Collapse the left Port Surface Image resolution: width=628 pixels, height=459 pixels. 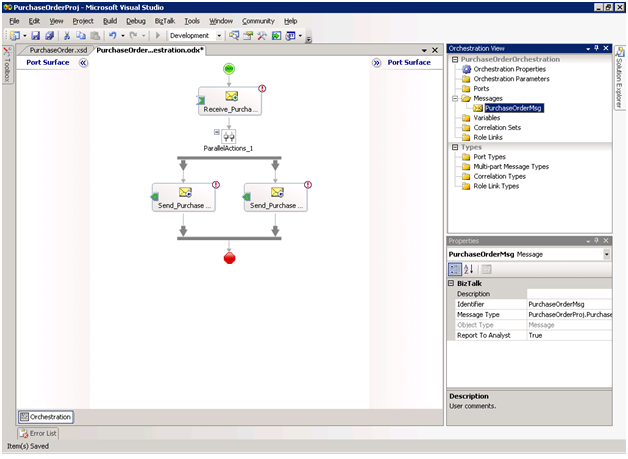pos(83,63)
